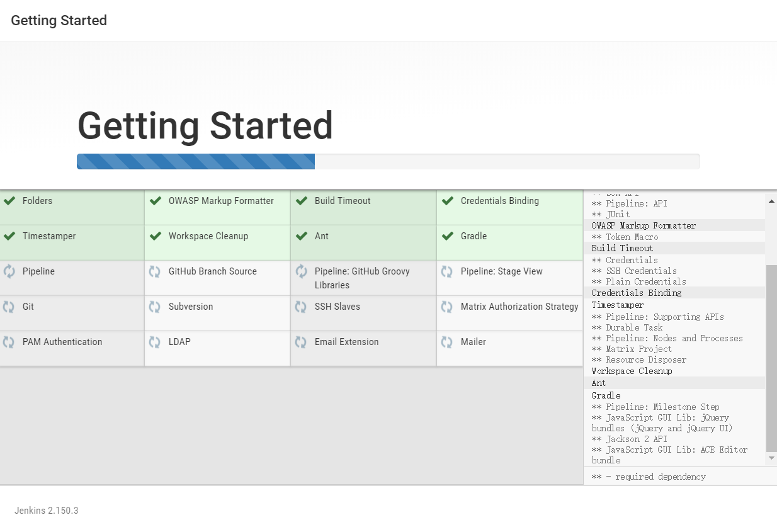Click the checkmark icon beside Workspace Cleanup
The width and height of the screenshot is (777, 532).
(x=156, y=236)
